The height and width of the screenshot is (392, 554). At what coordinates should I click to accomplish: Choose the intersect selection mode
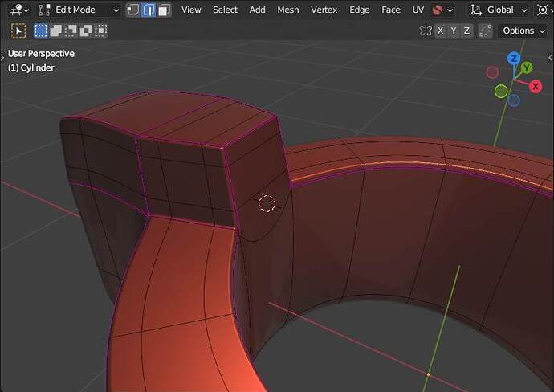click(x=101, y=31)
